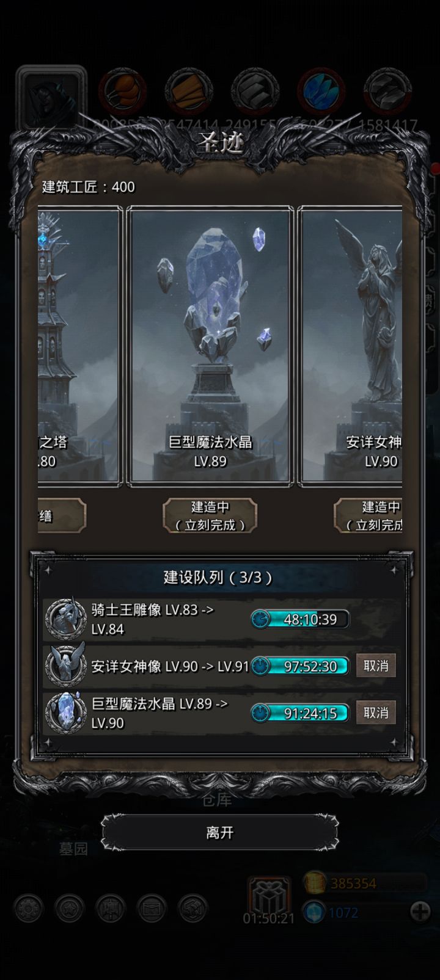The image size is (440, 980).
Task: Select the Knight King statue queue icon
Action: click(65, 619)
